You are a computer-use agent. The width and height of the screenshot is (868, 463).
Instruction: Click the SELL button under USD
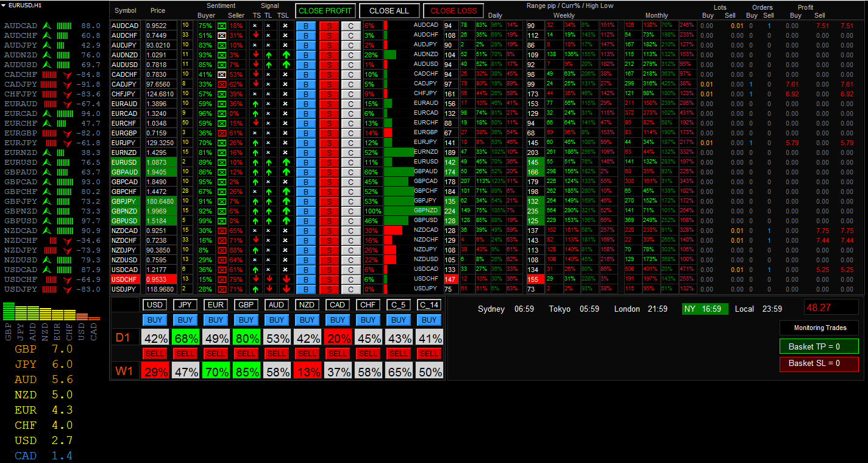pos(155,353)
